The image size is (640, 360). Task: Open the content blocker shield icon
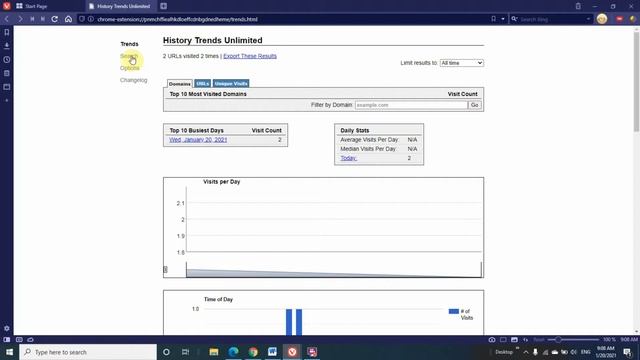click(x=82, y=19)
